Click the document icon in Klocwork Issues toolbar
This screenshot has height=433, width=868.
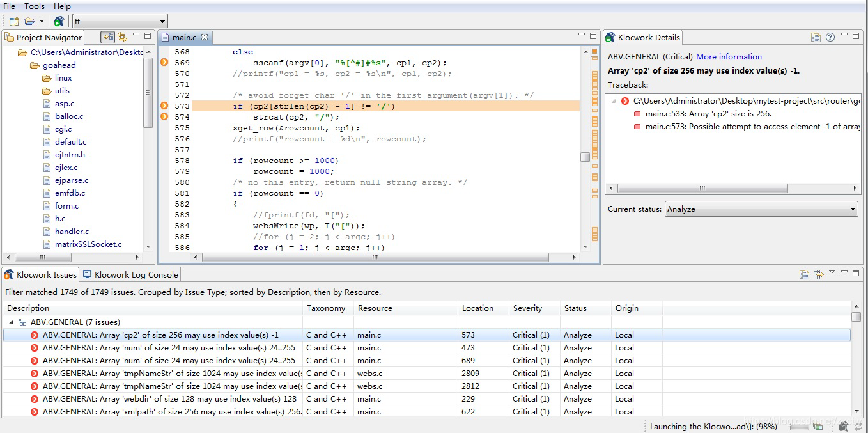(x=804, y=274)
